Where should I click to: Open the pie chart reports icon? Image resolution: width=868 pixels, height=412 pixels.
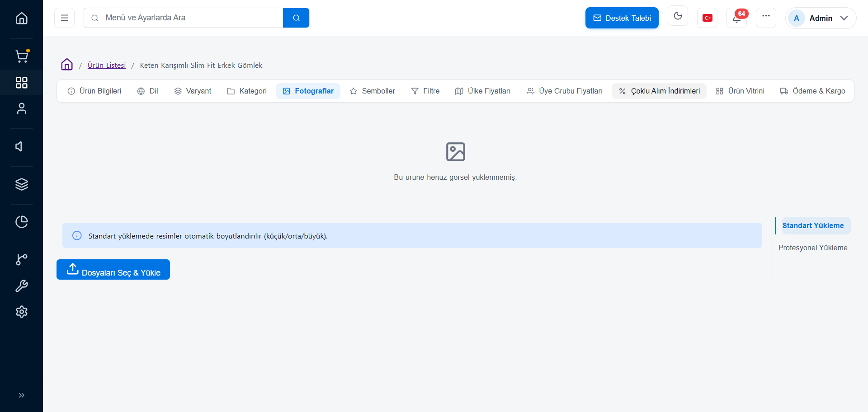click(21, 222)
